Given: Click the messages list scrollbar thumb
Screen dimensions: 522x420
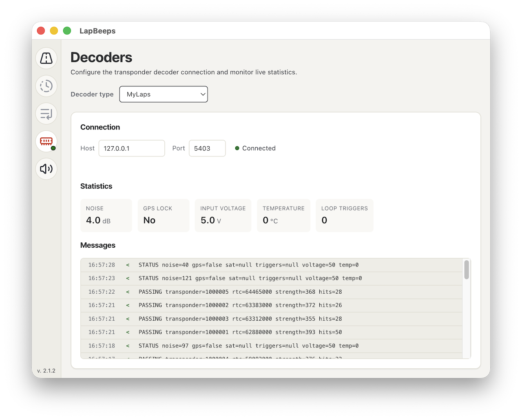Looking at the screenshot, I should click(x=467, y=270).
